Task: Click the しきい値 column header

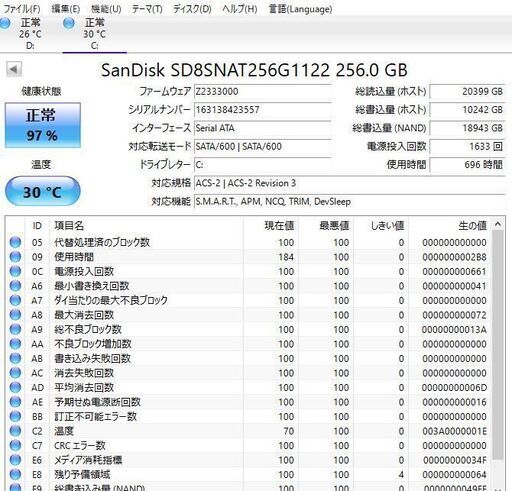Action: click(x=381, y=226)
